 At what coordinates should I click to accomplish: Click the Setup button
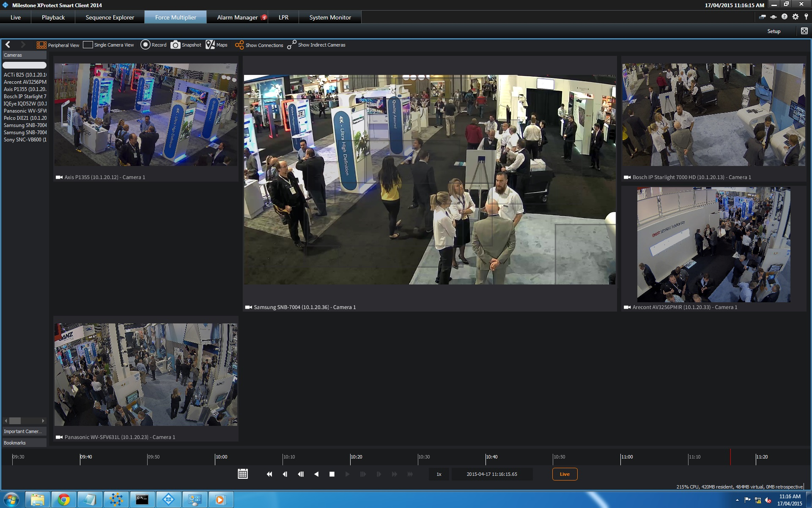(774, 31)
